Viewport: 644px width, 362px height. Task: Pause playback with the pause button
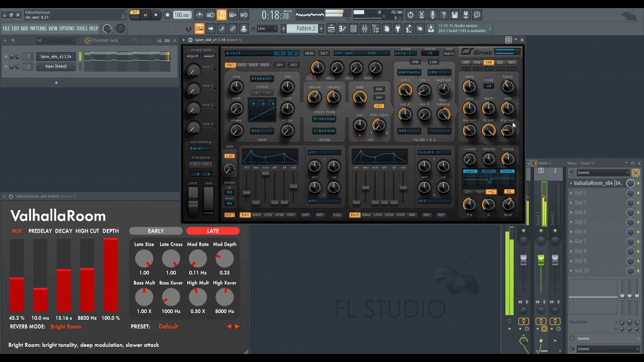[x=145, y=15]
